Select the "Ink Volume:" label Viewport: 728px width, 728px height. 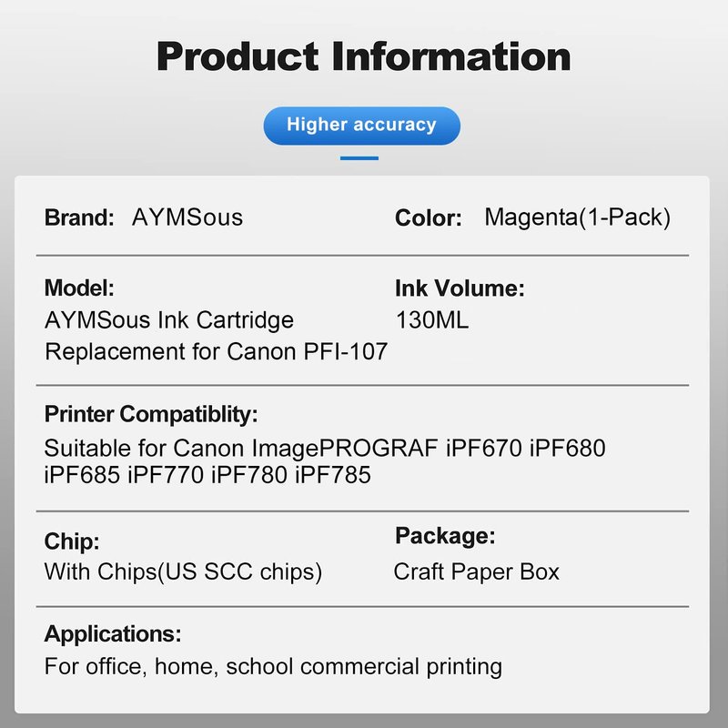click(x=460, y=289)
